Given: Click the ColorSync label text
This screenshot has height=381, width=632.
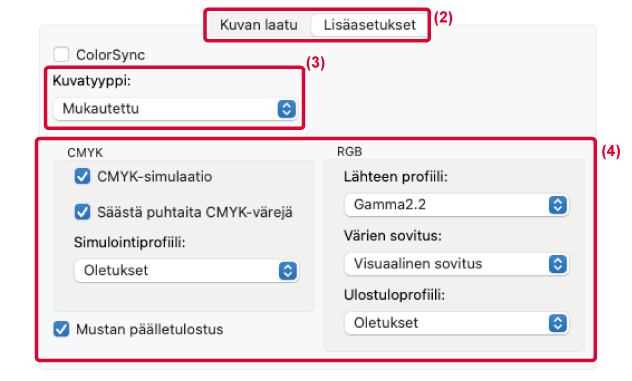Looking at the screenshot, I should [110, 55].
